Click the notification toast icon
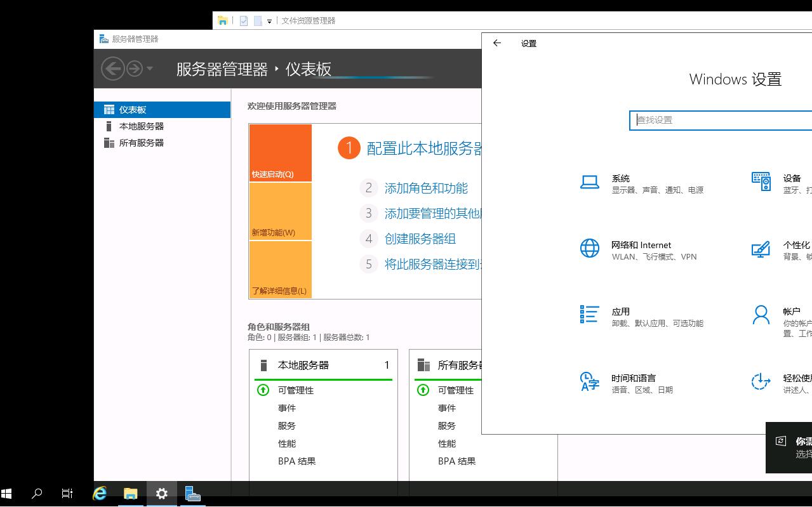The width and height of the screenshot is (812, 507). point(782,441)
